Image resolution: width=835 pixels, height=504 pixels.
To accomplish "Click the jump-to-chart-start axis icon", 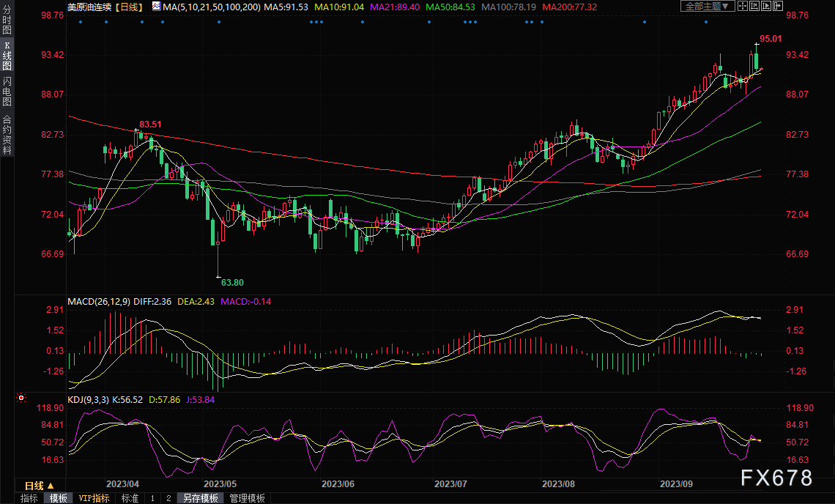I will coord(754,6).
